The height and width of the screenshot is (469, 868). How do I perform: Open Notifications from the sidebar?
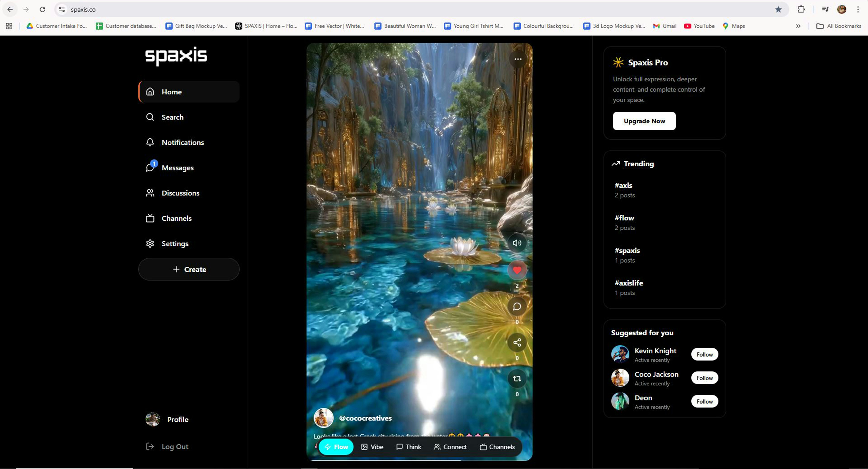click(182, 142)
